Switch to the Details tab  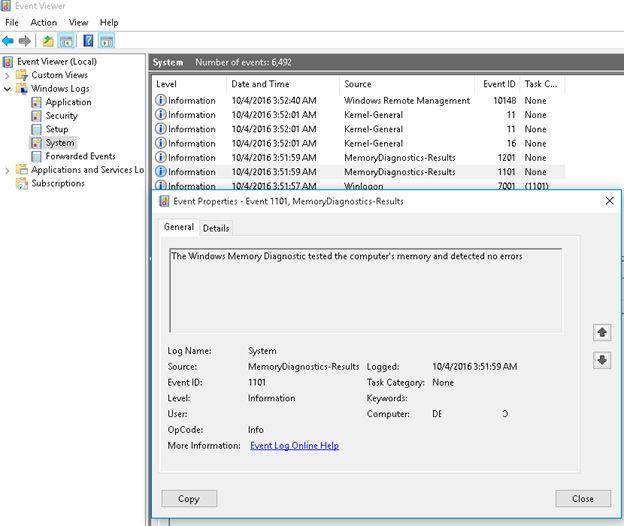(x=216, y=228)
